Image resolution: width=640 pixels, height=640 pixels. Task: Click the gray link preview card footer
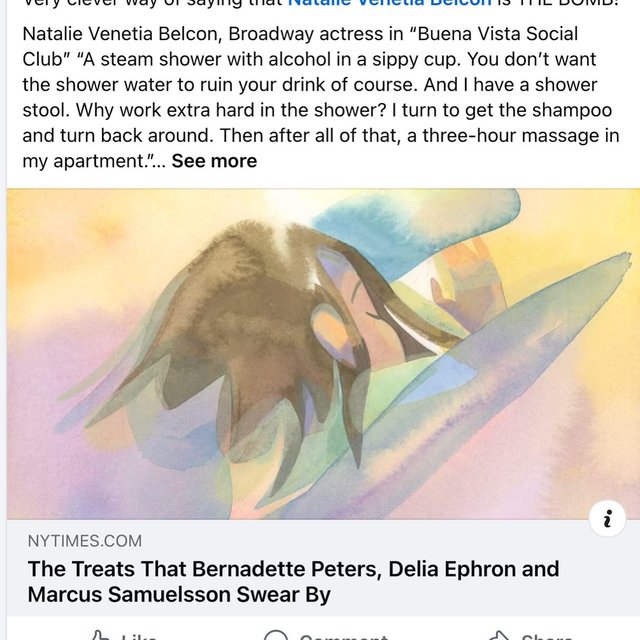pos(323,568)
